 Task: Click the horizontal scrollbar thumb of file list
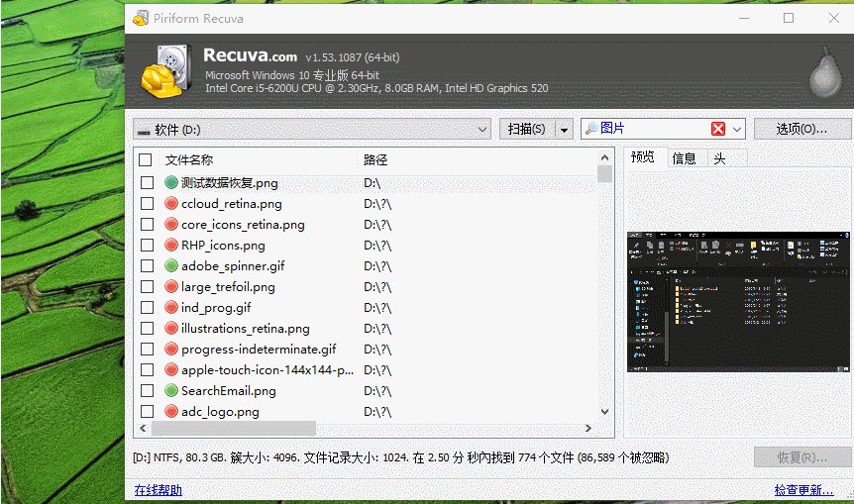234,429
